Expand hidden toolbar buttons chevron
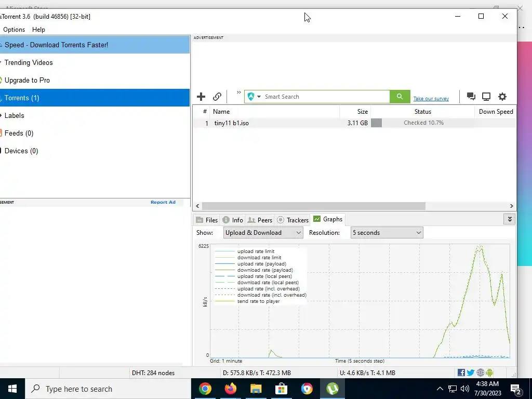 tap(238, 92)
